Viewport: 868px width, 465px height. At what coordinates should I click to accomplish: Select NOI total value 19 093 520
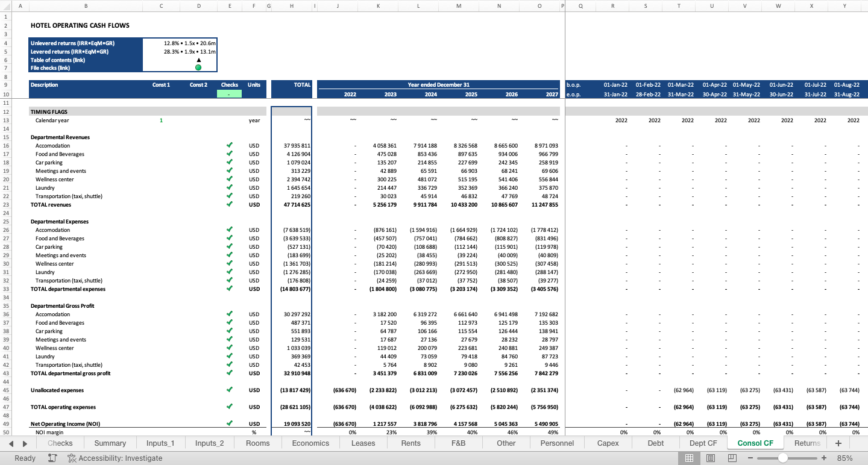tap(292, 424)
